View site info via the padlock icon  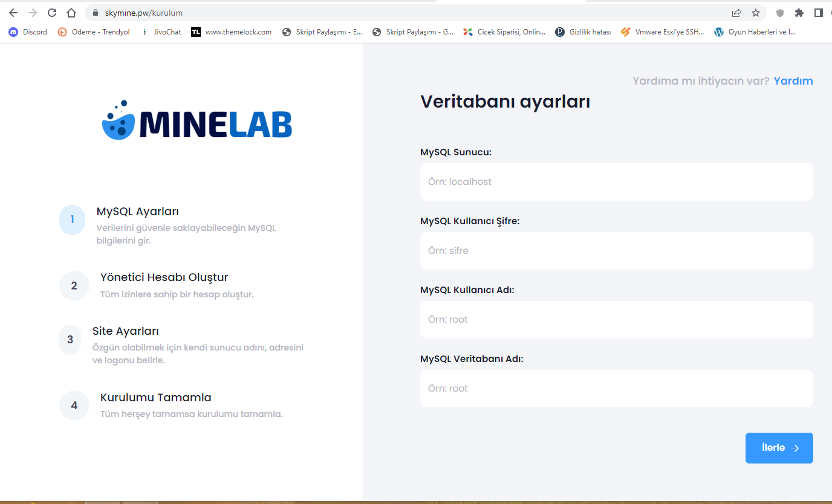pos(95,13)
